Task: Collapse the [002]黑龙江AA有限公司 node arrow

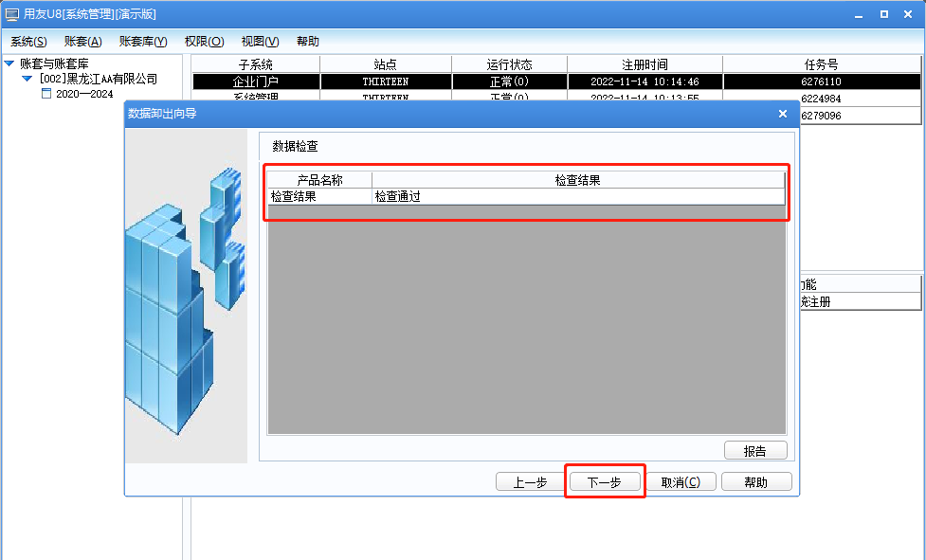Action: (27, 79)
